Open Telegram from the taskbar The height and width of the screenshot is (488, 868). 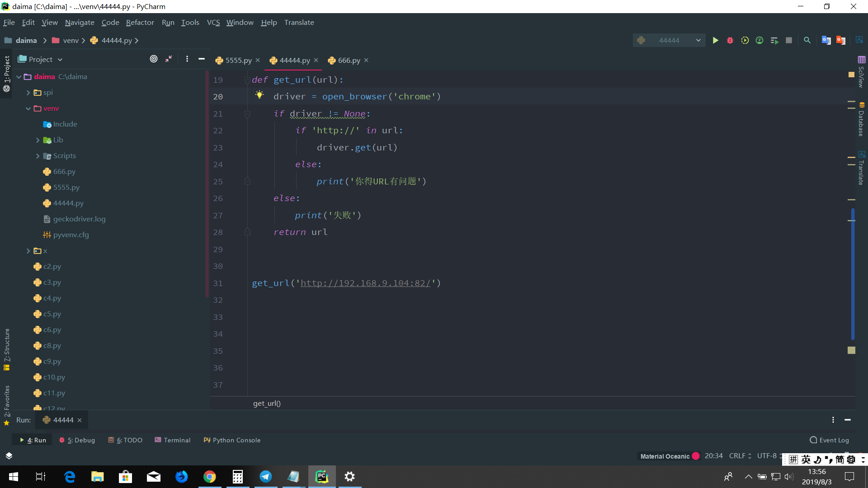[x=266, y=477]
